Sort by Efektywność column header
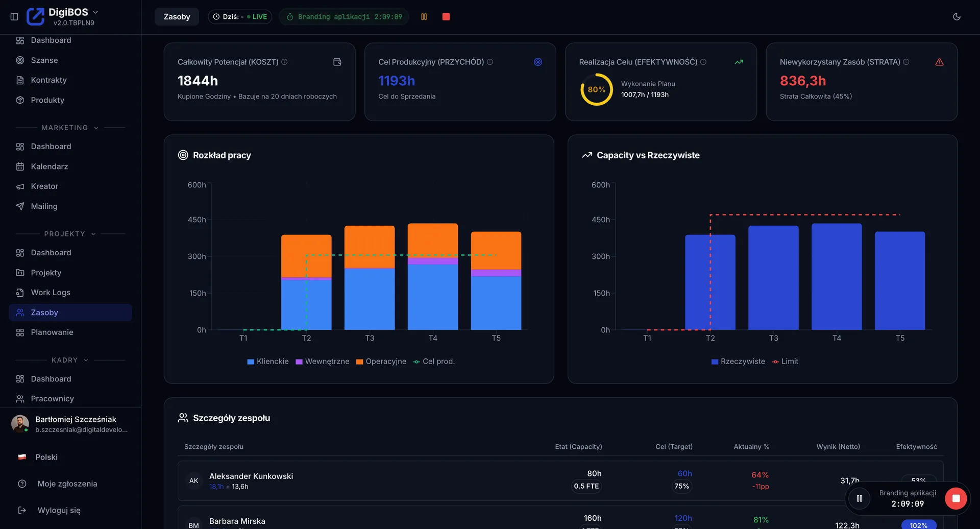The height and width of the screenshot is (529, 980). (916, 447)
